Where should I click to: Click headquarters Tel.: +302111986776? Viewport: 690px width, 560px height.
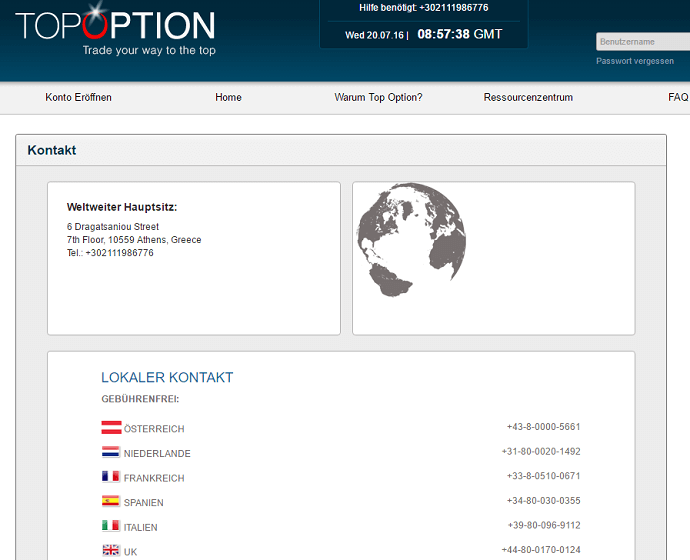click(110, 253)
